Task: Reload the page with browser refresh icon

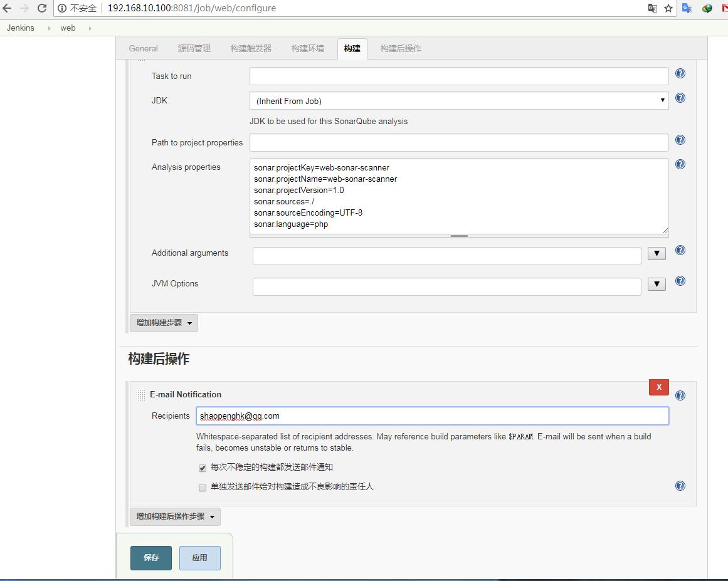Action: coord(42,8)
